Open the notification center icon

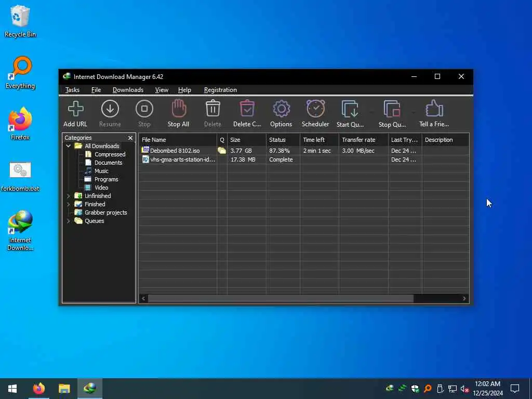tap(515, 388)
